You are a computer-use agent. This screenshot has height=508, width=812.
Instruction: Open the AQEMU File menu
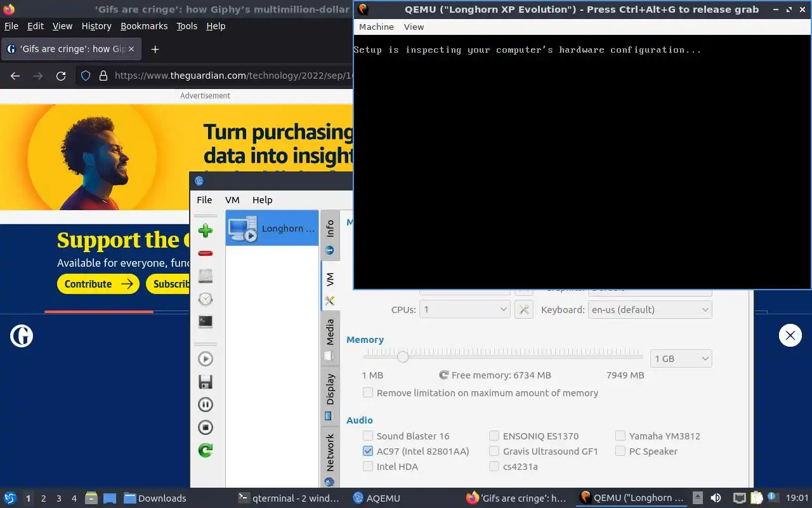(204, 199)
